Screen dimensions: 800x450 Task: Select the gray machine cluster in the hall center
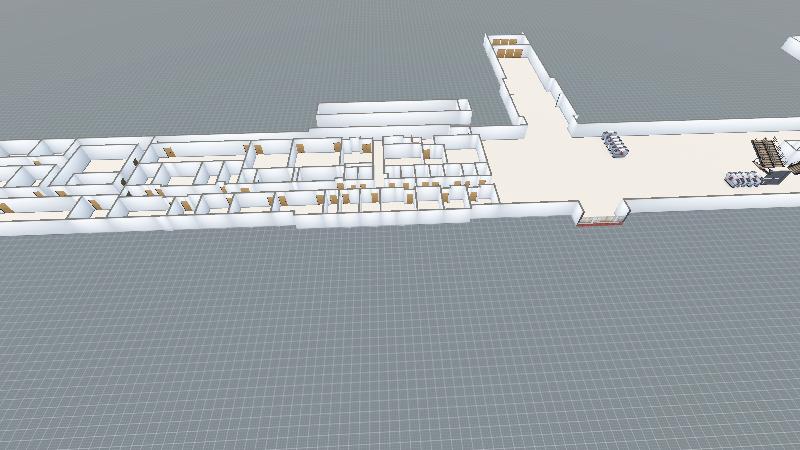tap(616, 145)
